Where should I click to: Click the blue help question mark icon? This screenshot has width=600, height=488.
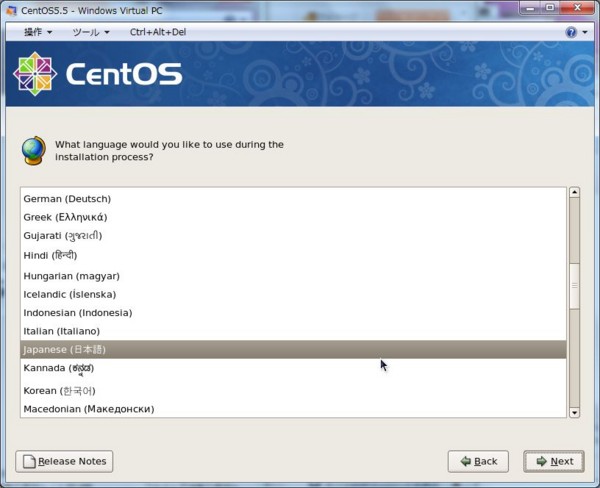[x=571, y=32]
